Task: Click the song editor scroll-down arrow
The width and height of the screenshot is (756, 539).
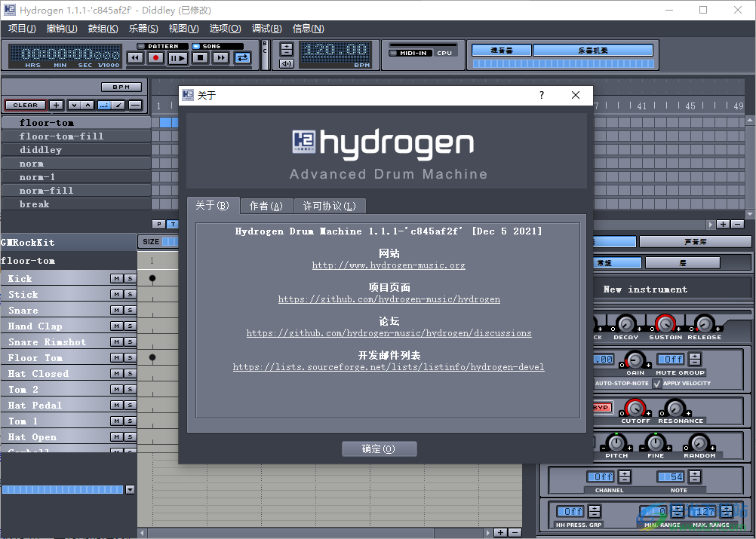Action: click(x=750, y=213)
